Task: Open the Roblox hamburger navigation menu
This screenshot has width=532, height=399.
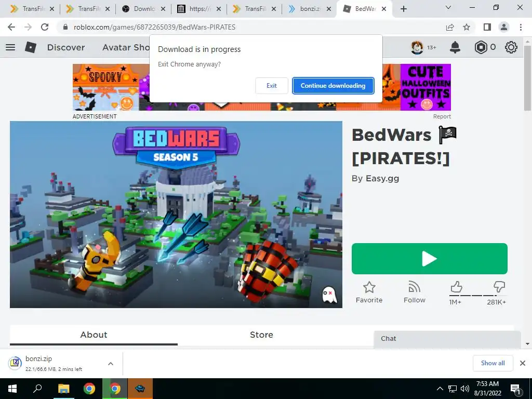Action: click(10, 47)
